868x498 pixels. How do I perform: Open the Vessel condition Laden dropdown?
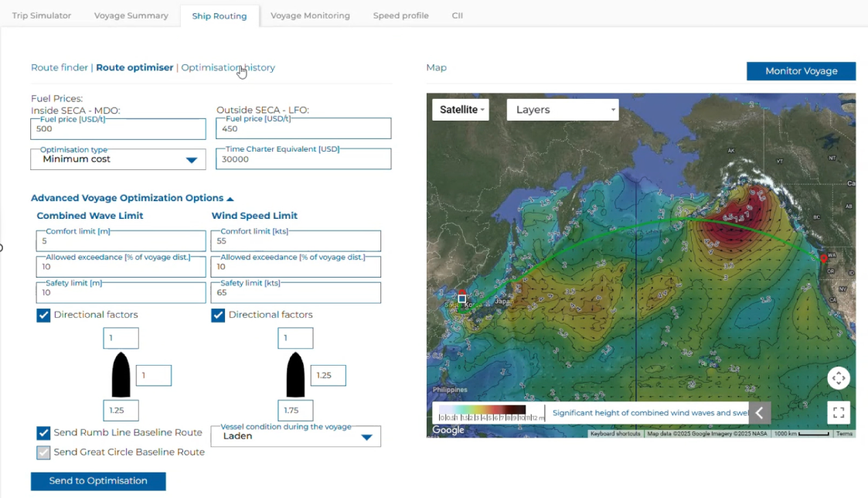click(x=296, y=436)
